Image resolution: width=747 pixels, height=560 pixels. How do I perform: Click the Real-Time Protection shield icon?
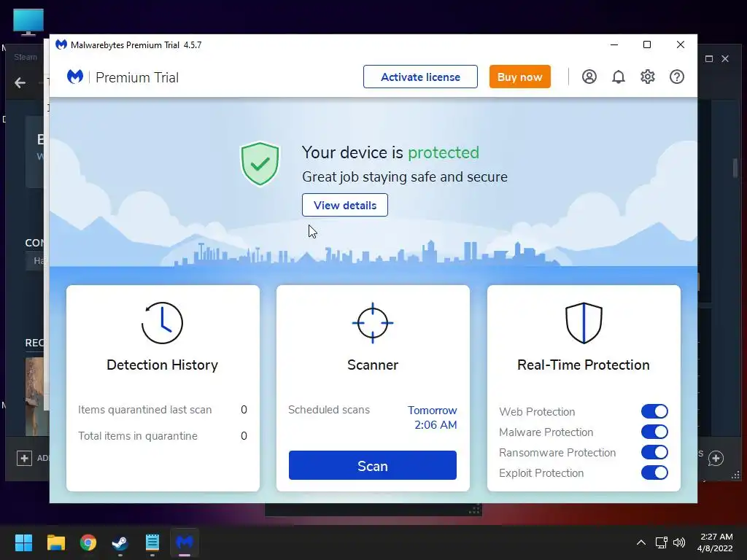point(584,323)
